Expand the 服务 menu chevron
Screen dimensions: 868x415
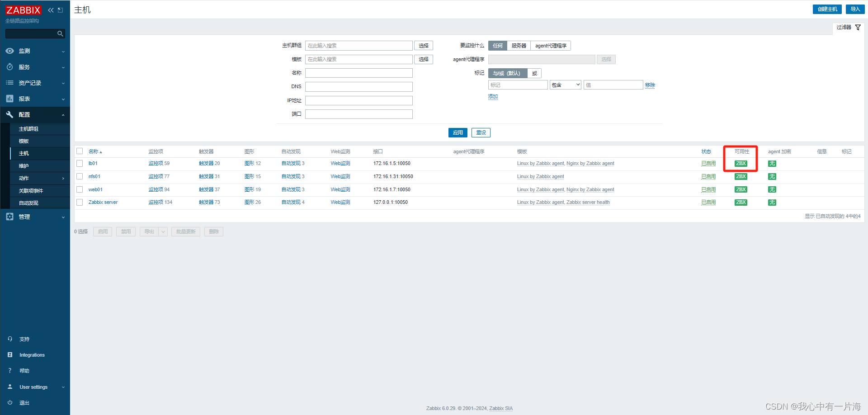(63, 67)
